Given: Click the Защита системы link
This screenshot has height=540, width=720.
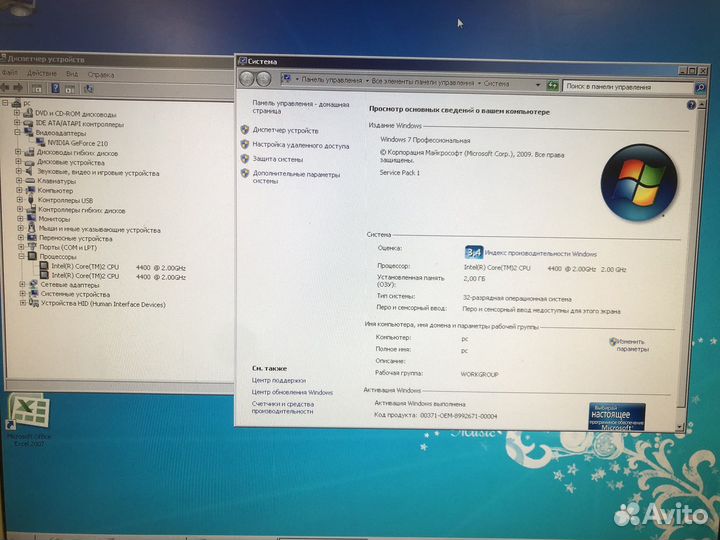Looking at the screenshot, I should tap(277, 159).
